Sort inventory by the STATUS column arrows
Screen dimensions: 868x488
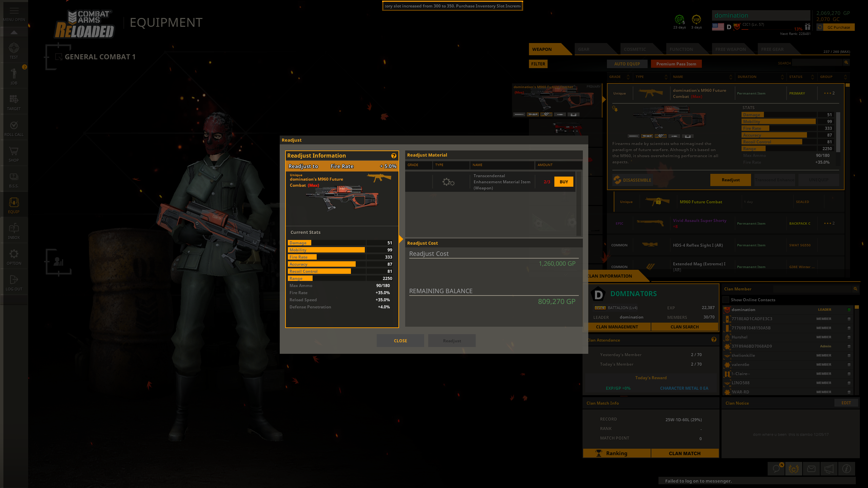pos(812,77)
